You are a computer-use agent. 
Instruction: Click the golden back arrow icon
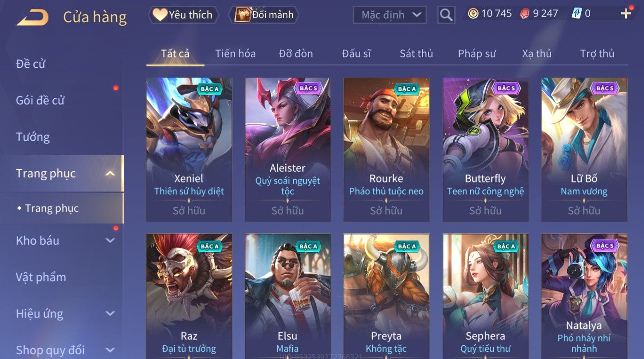(x=32, y=17)
